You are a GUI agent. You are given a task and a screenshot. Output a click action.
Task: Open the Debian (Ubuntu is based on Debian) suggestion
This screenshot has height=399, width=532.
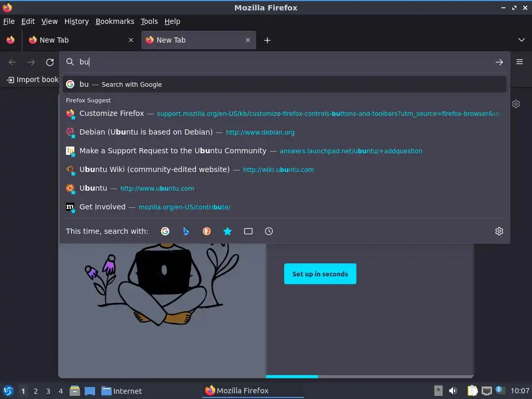click(x=284, y=132)
